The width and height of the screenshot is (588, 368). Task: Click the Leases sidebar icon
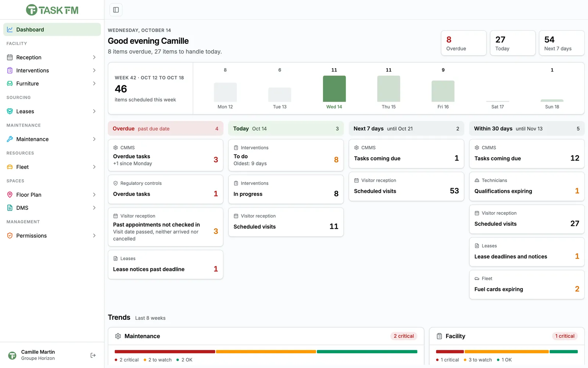[x=10, y=111]
